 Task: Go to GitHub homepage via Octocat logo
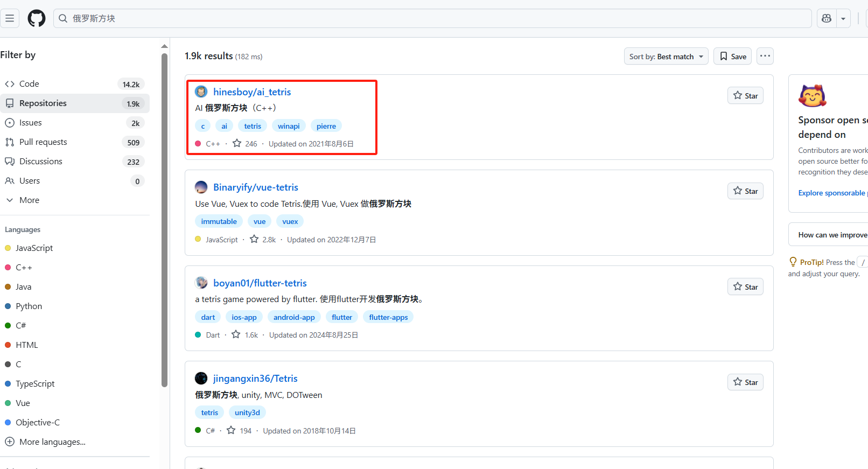click(37, 18)
